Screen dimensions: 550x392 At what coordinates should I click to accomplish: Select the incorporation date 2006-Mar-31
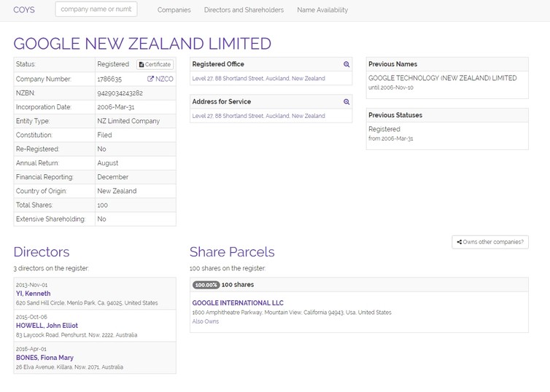[x=116, y=107]
